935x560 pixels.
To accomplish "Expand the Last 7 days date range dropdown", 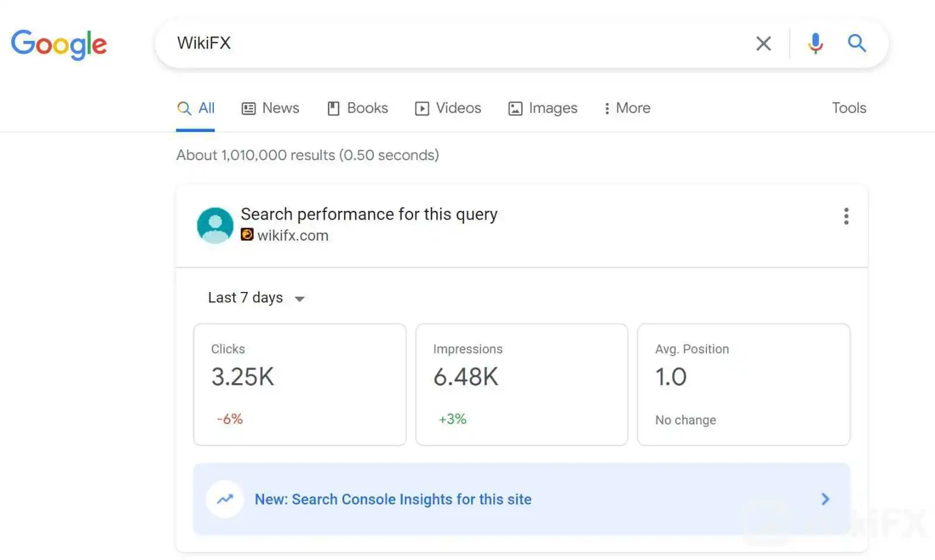I will coord(257,298).
